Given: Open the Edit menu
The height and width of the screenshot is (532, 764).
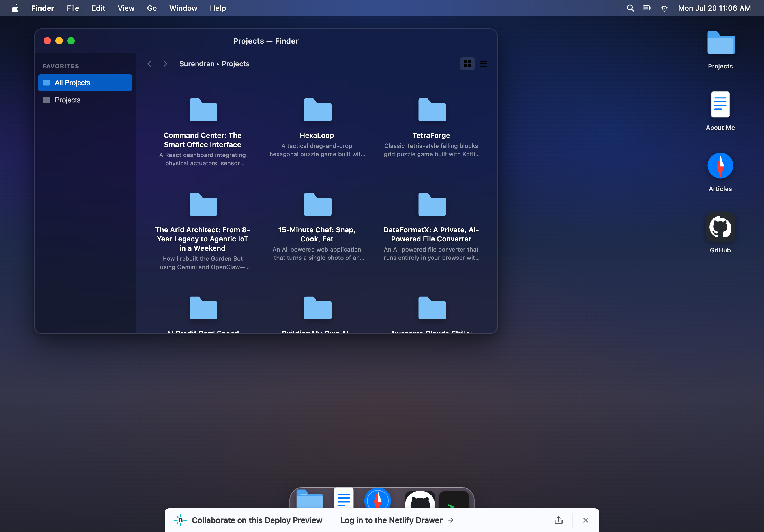Looking at the screenshot, I should (x=98, y=8).
